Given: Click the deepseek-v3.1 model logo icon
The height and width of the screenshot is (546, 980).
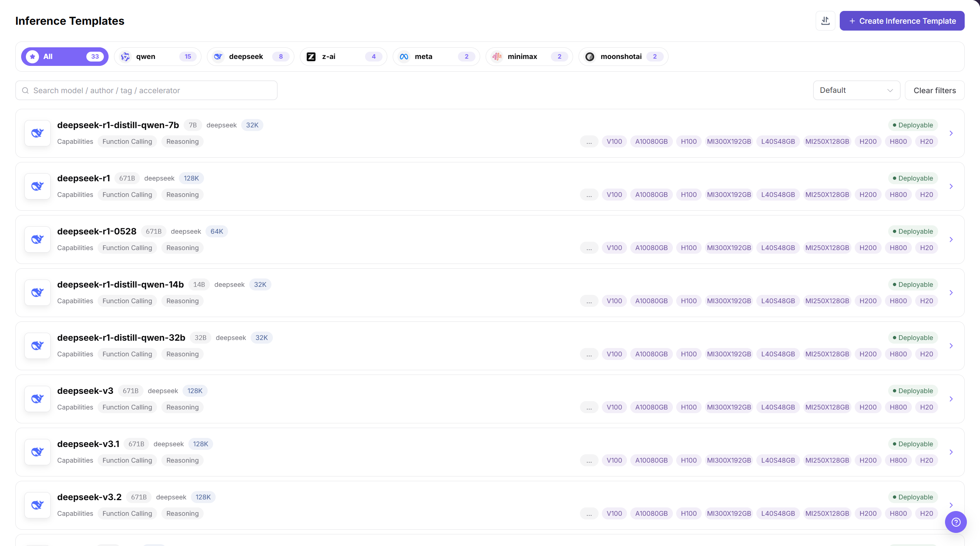Looking at the screenshot, I should tap(37, 452).
